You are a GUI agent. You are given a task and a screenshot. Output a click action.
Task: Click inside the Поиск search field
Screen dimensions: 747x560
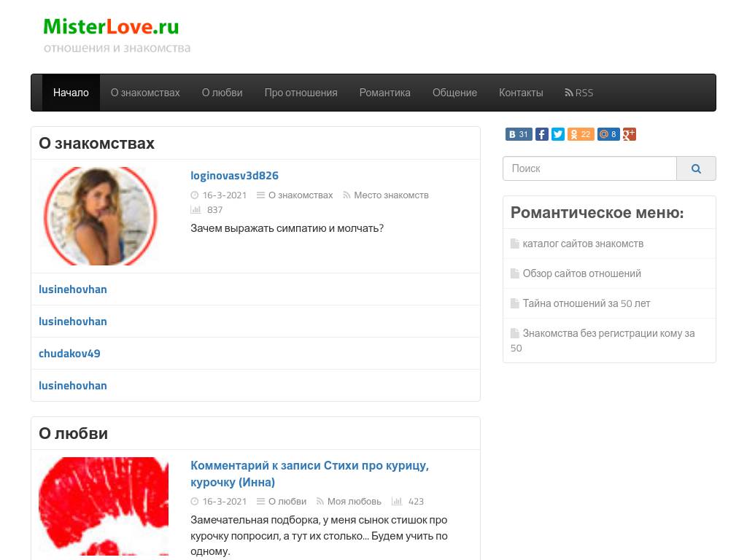589,168
